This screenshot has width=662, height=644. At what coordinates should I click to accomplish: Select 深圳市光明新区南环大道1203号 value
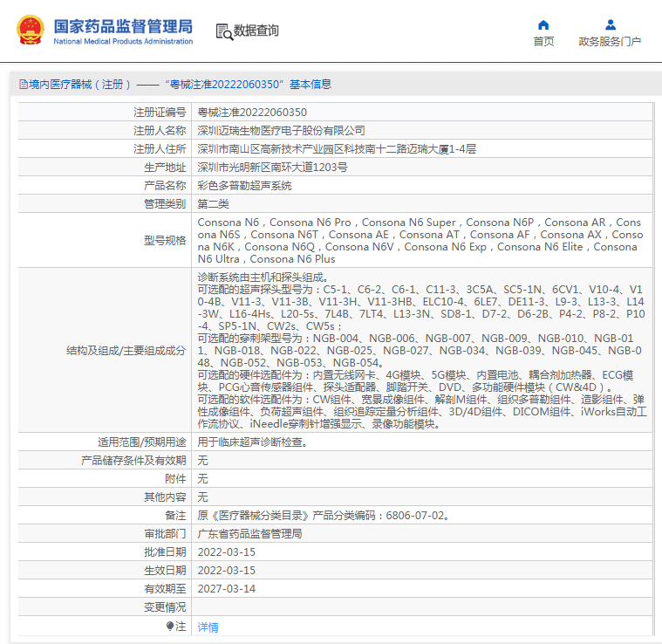(x=272, y=168)
